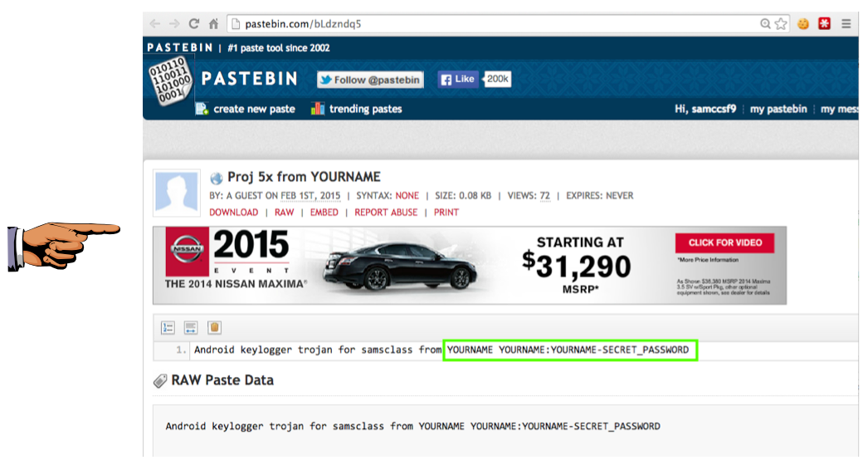The width and height of the screenshot is (868, 465).
Task: Click the 200k likes counter
Action: [497, 79]
